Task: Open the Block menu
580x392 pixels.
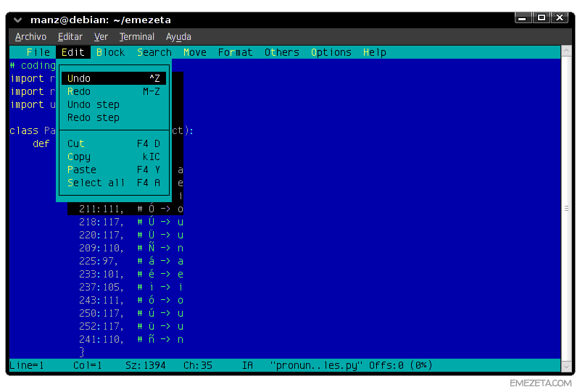Action: [110, 52]
